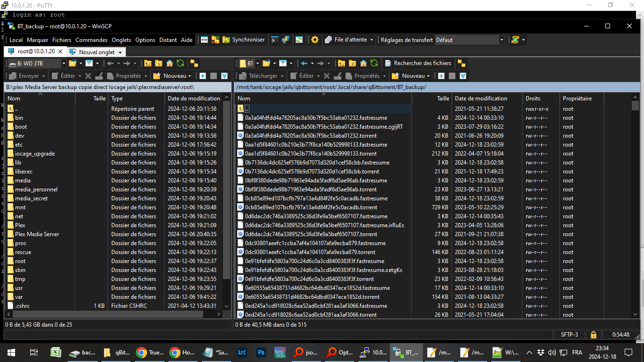This screenshot has height=362, width=644.
Task: Click the remote path address bar
Action: point(437,87)
